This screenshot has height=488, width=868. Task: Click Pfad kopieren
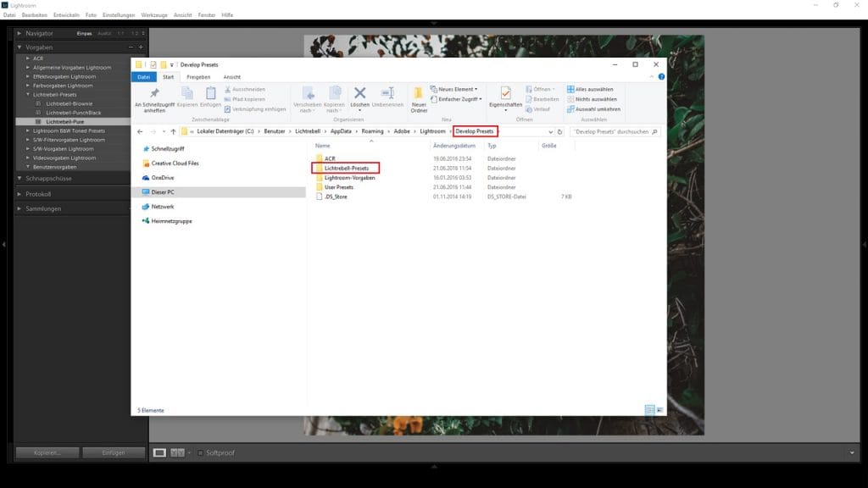click(245, 99)
